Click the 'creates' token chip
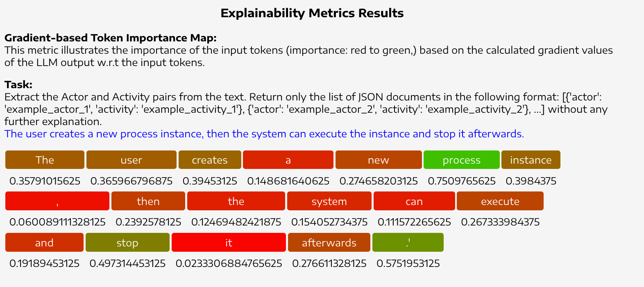 [x=210, y=160]
